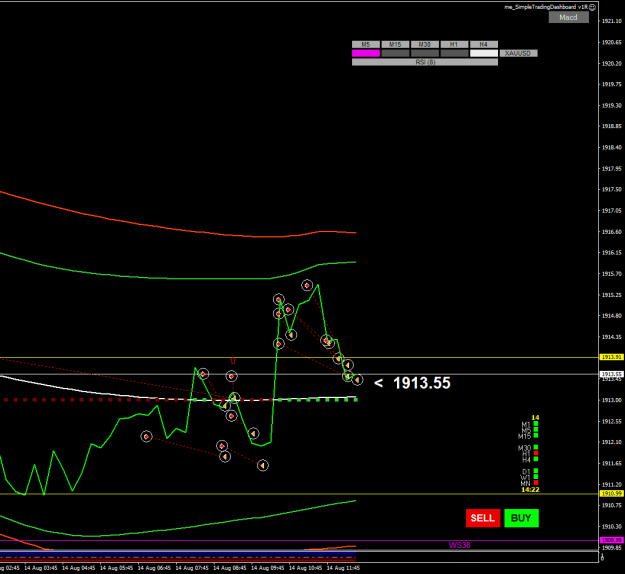Image resolution: width=625 pixels, height=574 pixels.
Task: Select the M30 timeframe header
Action: click(425, 44)
